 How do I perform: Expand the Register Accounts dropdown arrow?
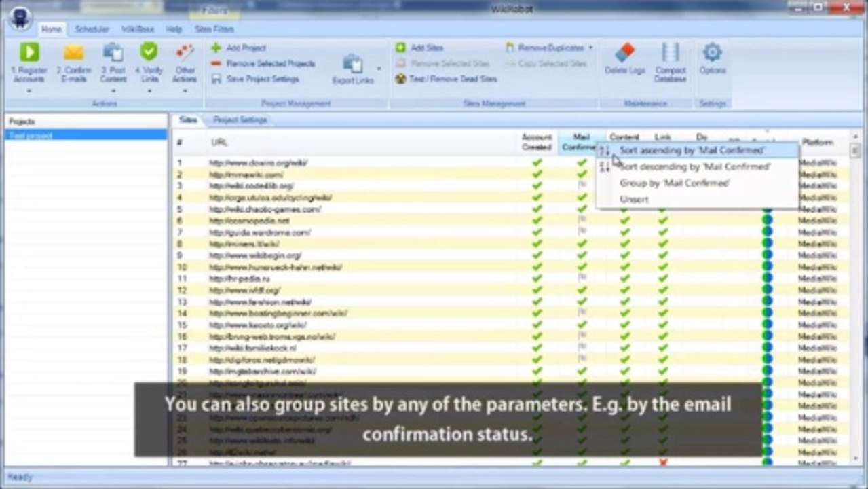pyautogui.click(x=29, y=90)
